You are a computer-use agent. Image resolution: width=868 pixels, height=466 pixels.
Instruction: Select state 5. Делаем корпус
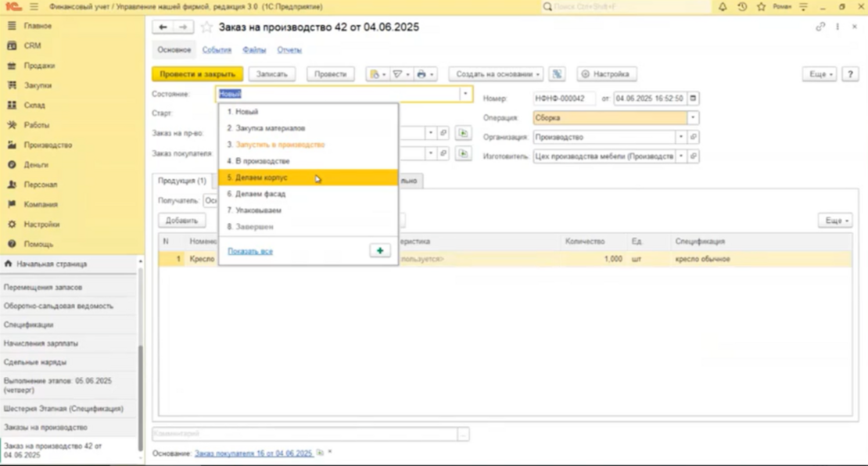[308, 177]
